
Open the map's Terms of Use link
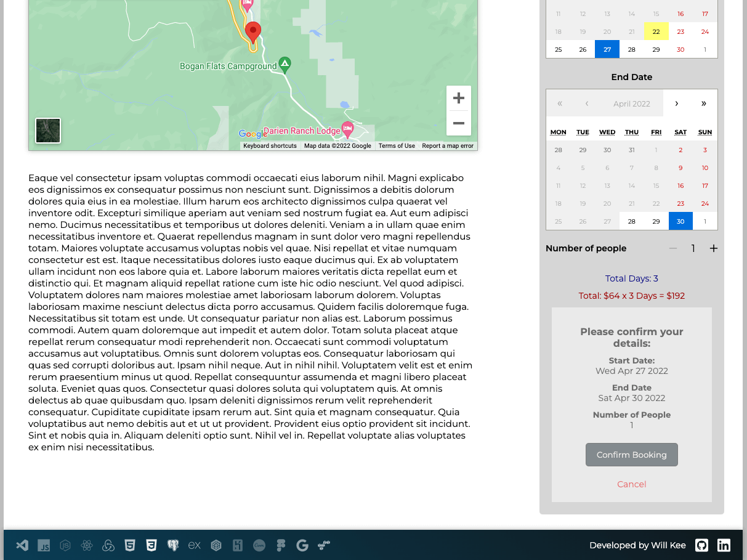(x=397, y=146)
